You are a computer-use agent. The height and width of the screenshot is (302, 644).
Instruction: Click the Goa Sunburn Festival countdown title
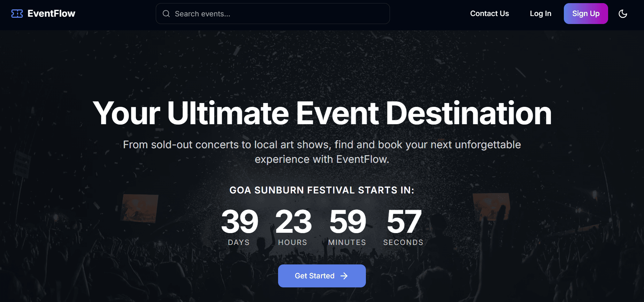coord(322,190)
